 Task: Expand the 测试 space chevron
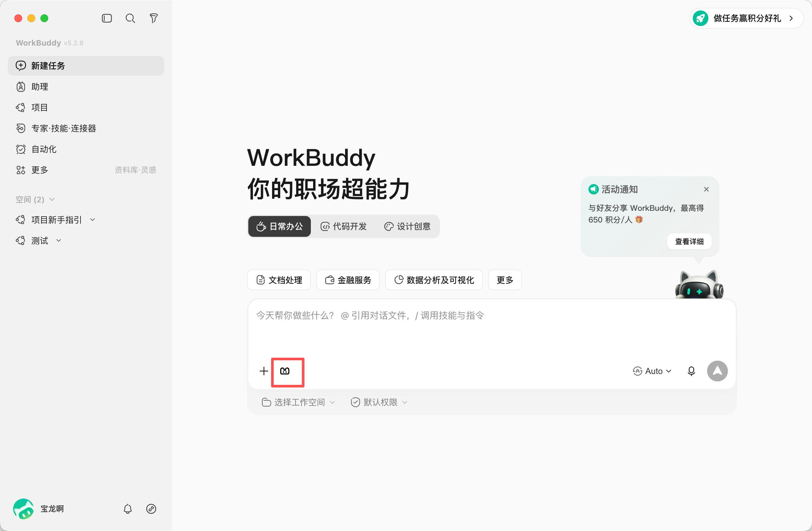pyautogui.click(x=59, y=240)
